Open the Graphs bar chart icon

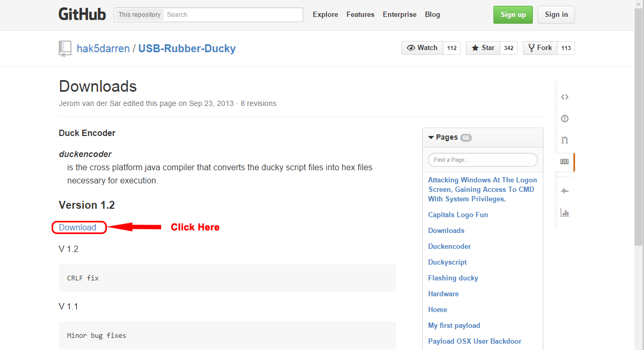[564, 212]
